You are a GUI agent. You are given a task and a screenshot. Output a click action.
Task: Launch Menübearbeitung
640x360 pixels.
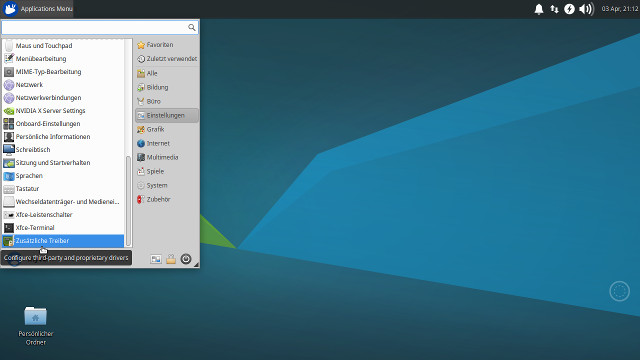(x=63, y=58)
